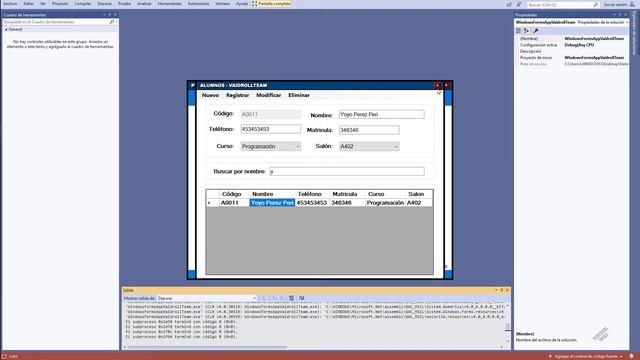The image size is (640, 360).
Task: Open the Cuadro de herramientas window options dropdown
Action: (104, 15)
